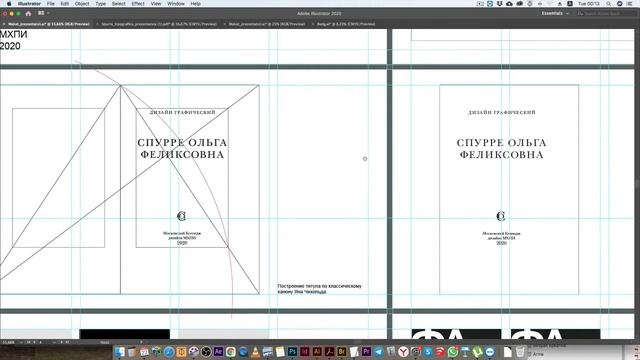Open the Trash in the Dock

(x=520, y=352)
